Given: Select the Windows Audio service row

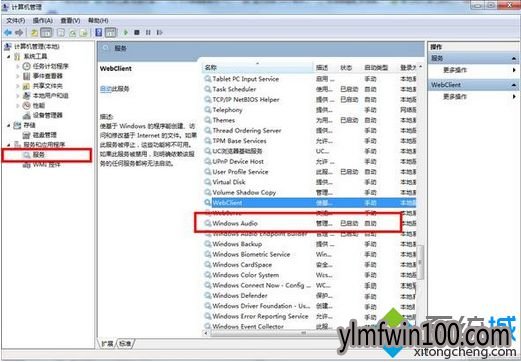Looking at the screenshot, I should [x=309, y=223].
